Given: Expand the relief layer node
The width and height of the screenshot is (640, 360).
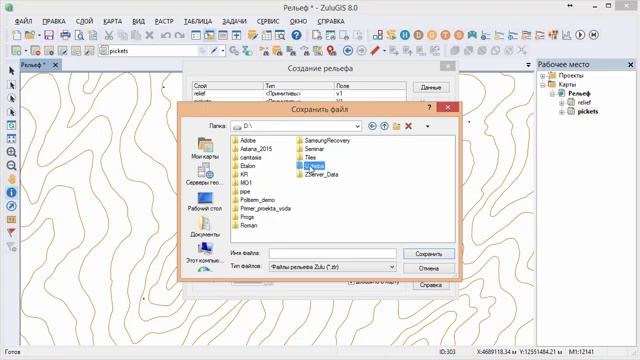Looking at the screenshot, I should [562, 103].
